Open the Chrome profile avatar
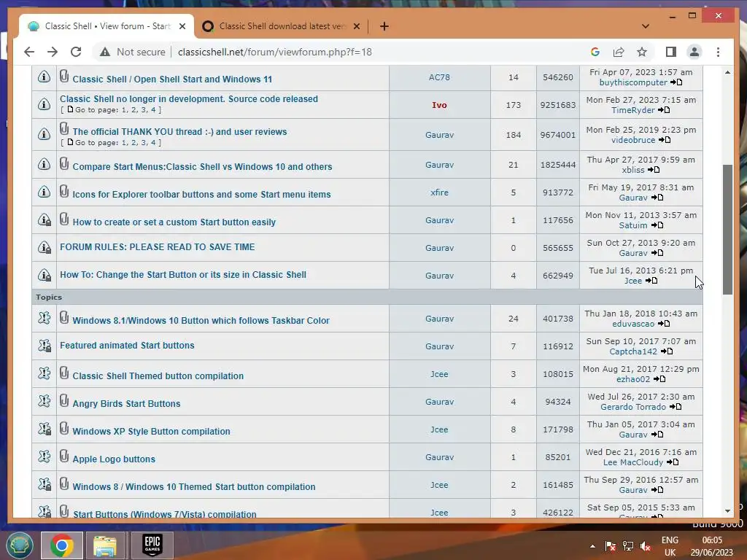Screen dimensions: 747x560 tap(694, 52)
